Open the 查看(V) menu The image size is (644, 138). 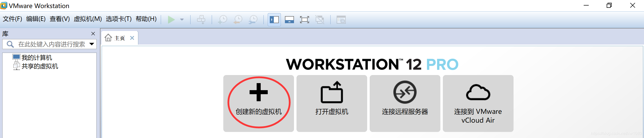[x=60, y=19]
